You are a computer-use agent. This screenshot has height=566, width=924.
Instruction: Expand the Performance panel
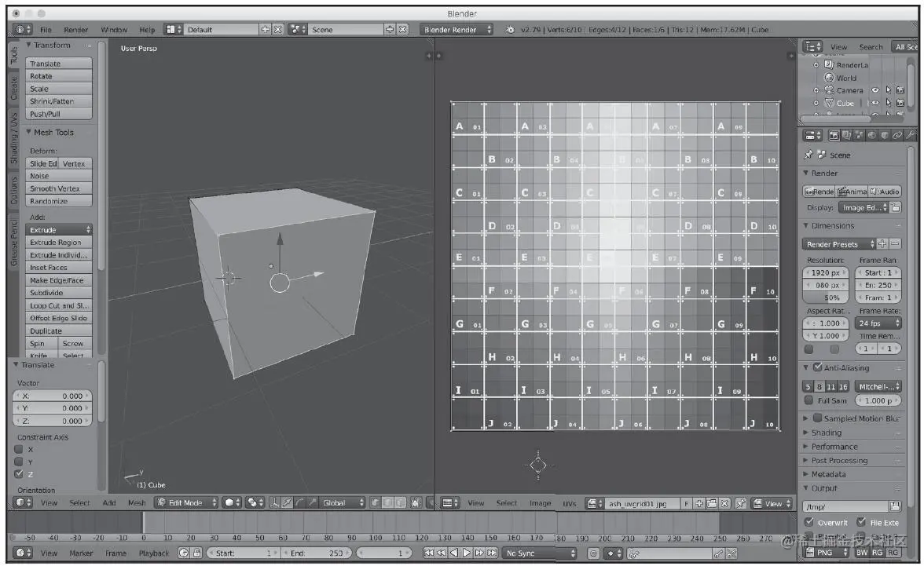tap(834, 447)
